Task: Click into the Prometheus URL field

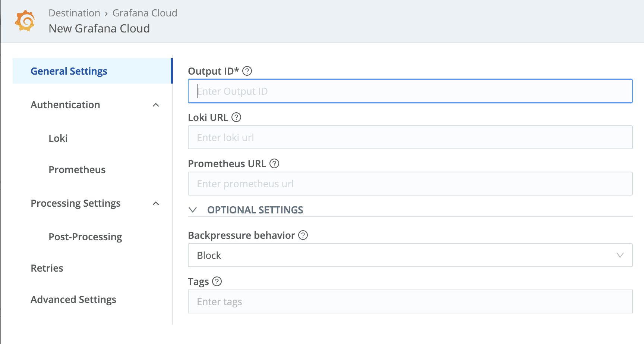Action: pos(410,184)
